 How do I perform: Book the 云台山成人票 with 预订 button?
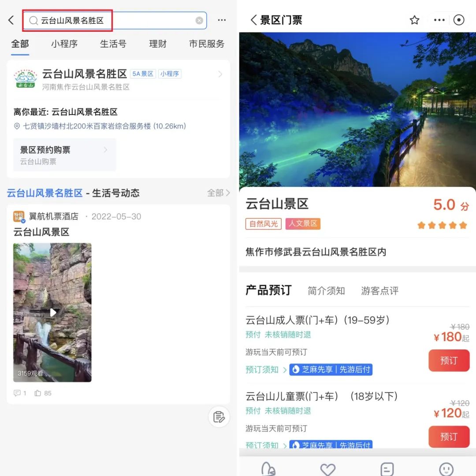tap(448, 361)
